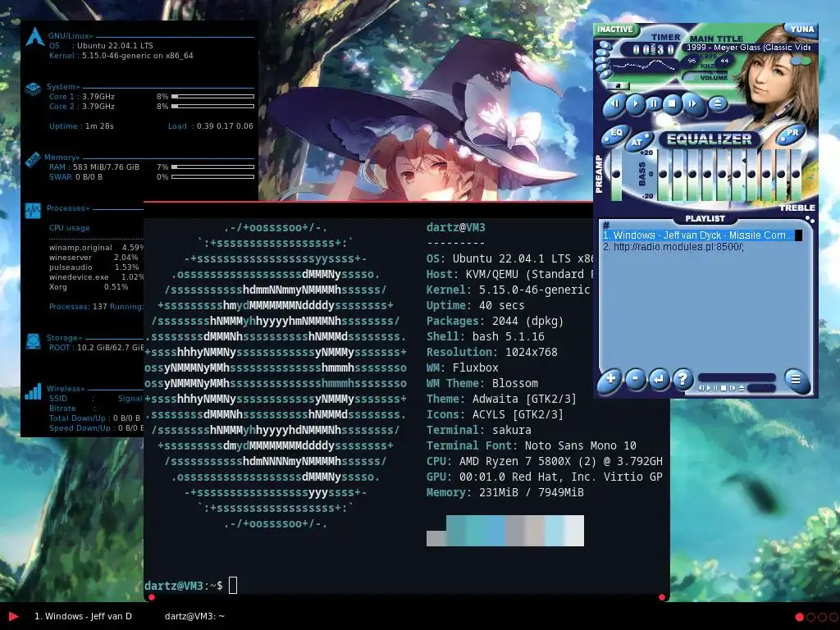
Task: Click the playlist's mini pause control
Action: tap(715, 388)
